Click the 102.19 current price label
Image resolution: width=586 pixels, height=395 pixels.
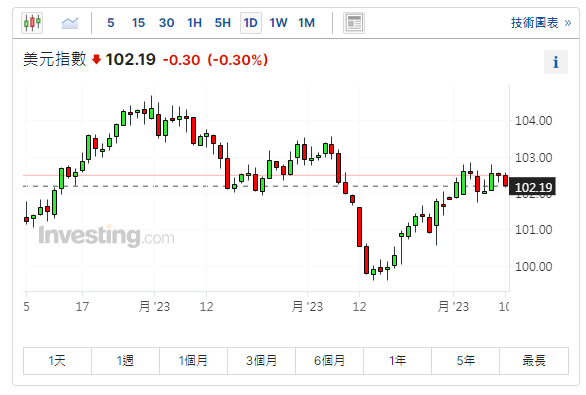coord(533,187)
